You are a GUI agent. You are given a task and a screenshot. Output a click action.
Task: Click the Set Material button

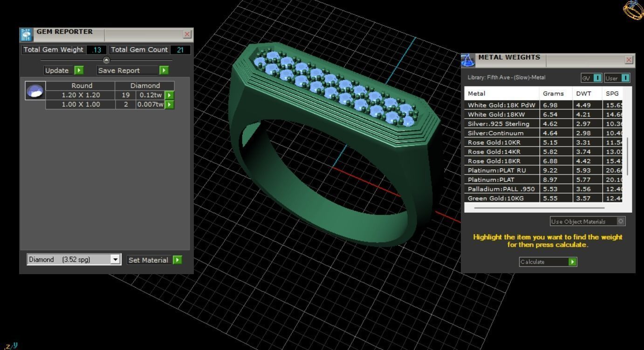148,260
